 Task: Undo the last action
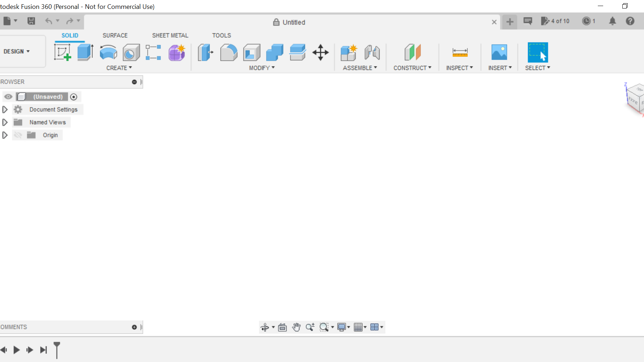tap(49, 21)
